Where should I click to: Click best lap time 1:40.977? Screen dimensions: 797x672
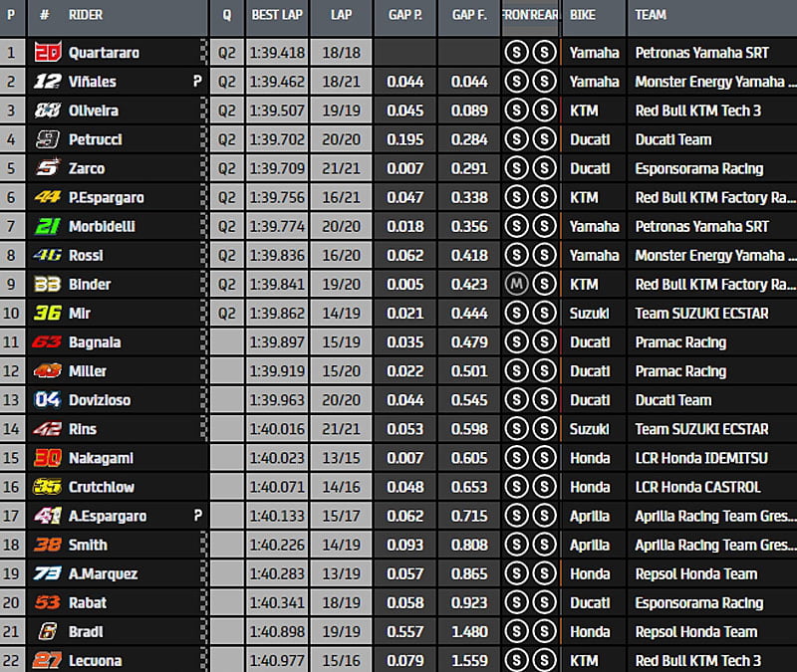coord(277,660)
